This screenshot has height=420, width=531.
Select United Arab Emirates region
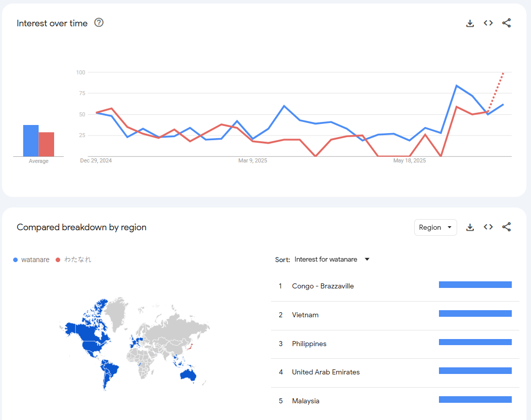tap(395, 372)
